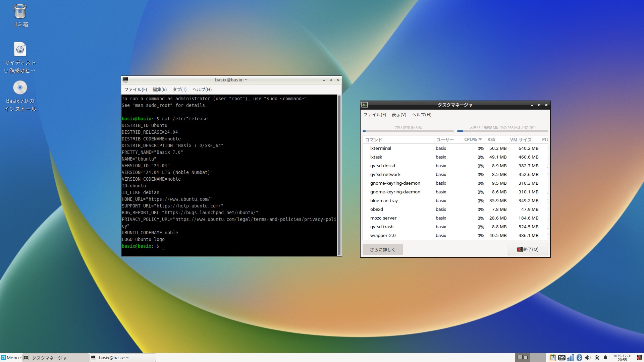This screenshot has height=362, width=644.
Task: Select the mozc_server process row
Action: pos(383,218)
